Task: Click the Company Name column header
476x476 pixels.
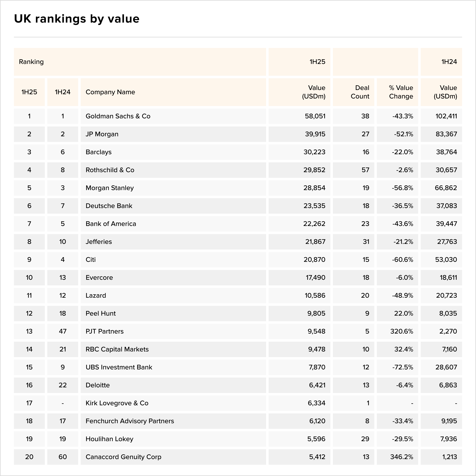Action: (x=110, y=92)
